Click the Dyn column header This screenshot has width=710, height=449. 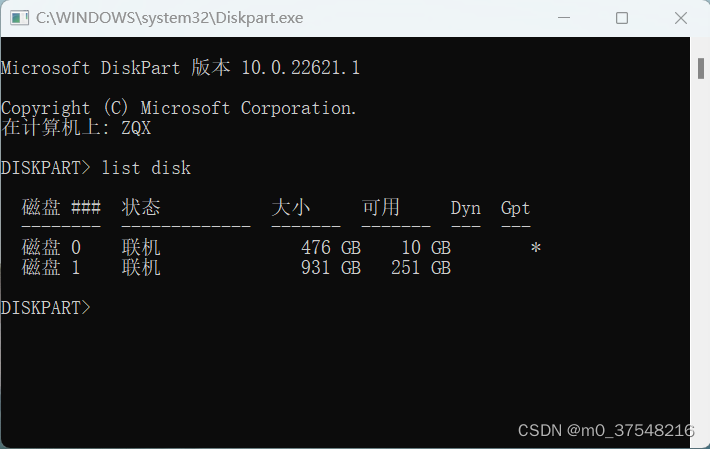[x=465, y=208]
